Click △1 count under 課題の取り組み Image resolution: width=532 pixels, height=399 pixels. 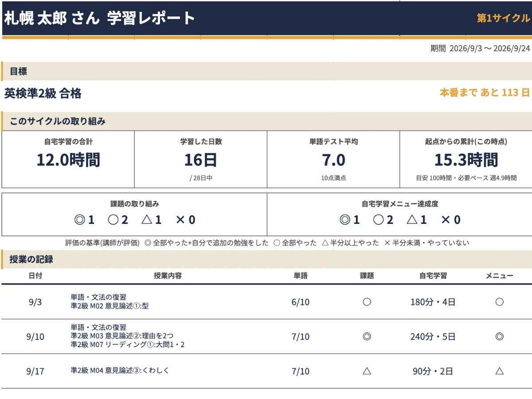coord(152,220)
